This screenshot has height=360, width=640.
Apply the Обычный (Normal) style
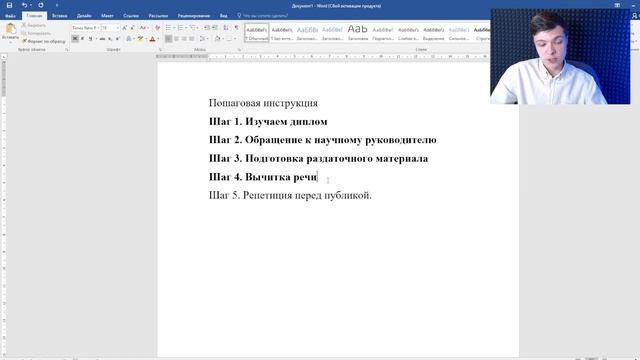point(257,33)
